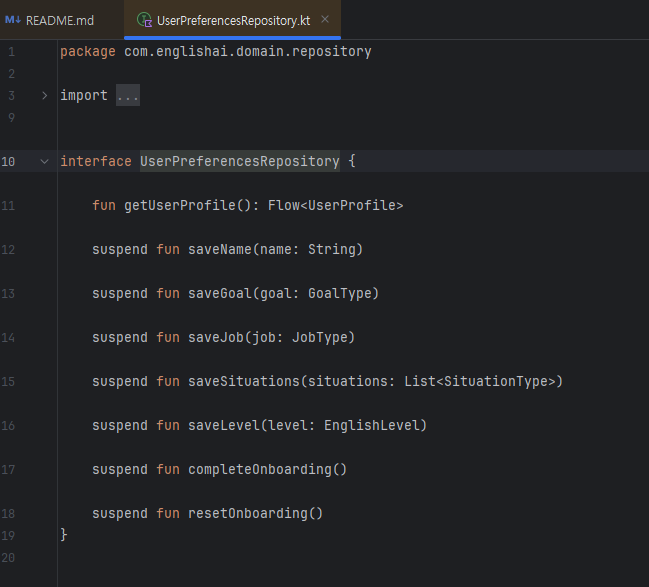Click line number 10 in the gutter
Viewport: 649px width, 587px height.
8,161
